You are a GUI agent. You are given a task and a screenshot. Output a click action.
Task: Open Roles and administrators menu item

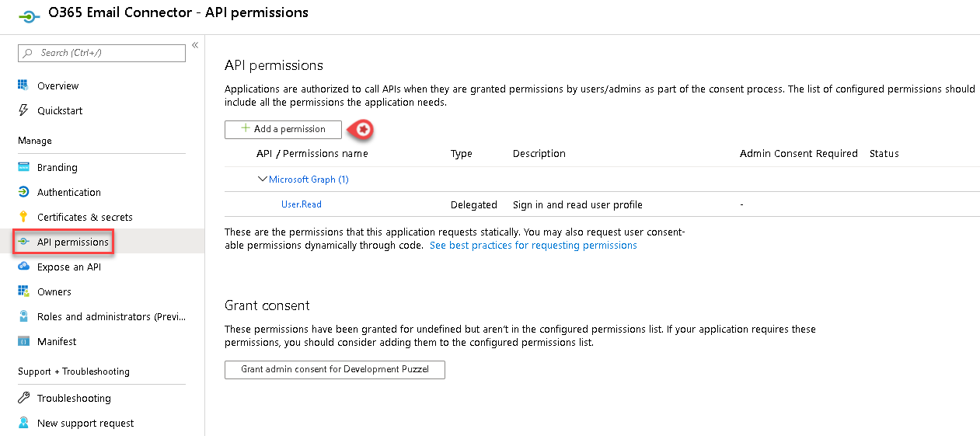(111, 316)
